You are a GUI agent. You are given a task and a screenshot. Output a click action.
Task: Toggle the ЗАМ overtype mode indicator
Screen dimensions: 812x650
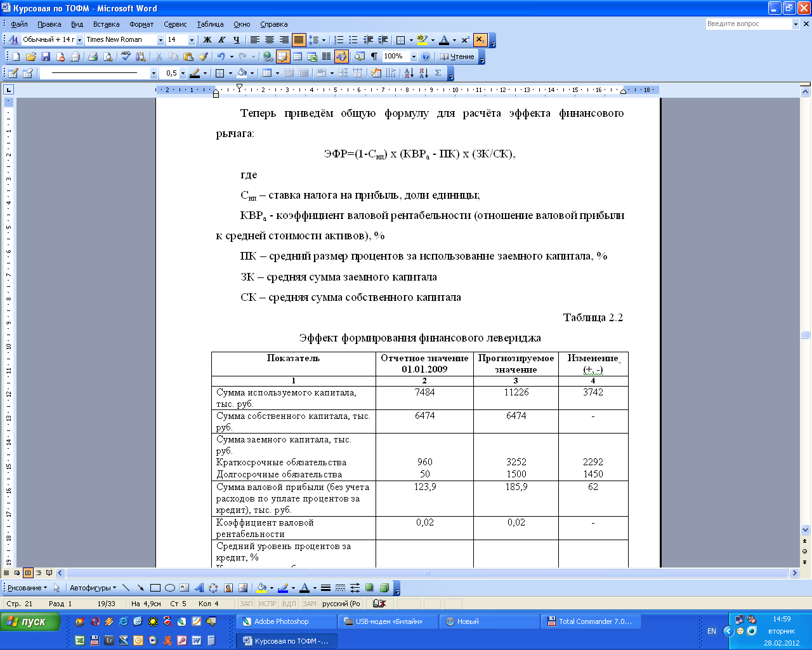click(309, 604)
